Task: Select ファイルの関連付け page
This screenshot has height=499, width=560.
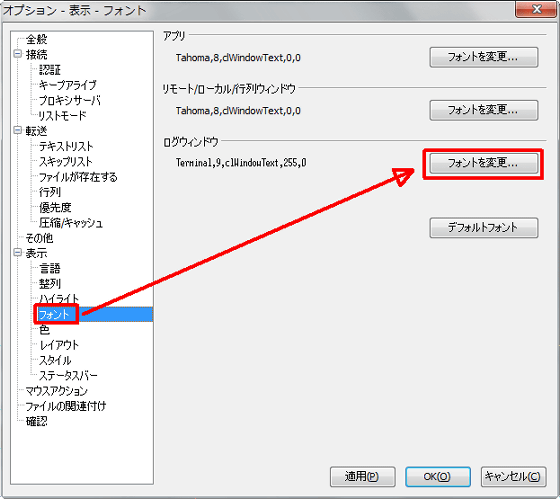Action: [x=66, y=406]
